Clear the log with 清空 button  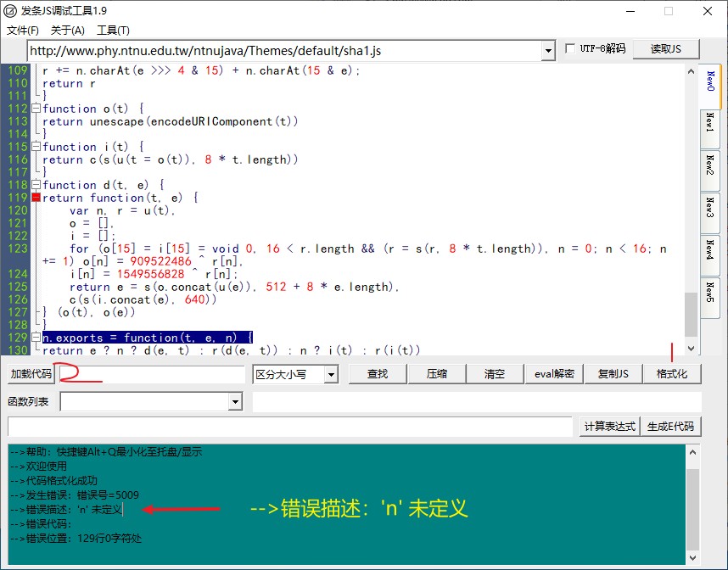point(495,374)
